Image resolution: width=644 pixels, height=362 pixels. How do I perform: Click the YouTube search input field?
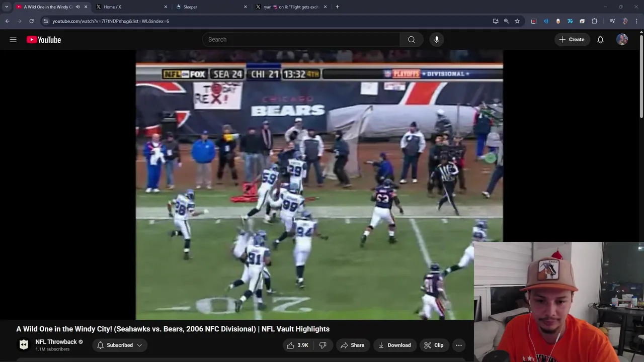pos(301,40)
